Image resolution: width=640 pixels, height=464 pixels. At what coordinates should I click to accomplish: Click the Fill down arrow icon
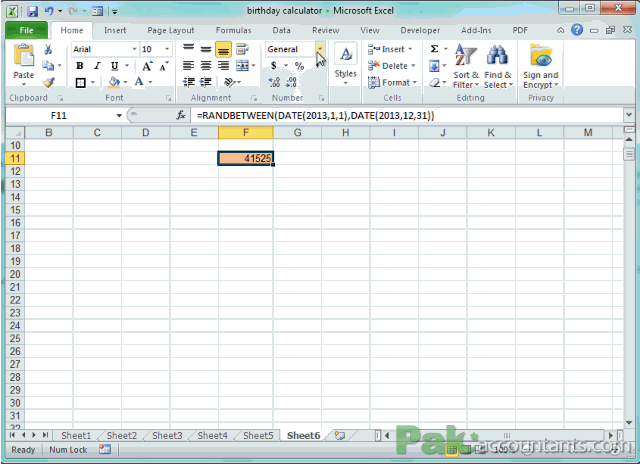click(434, 66)
